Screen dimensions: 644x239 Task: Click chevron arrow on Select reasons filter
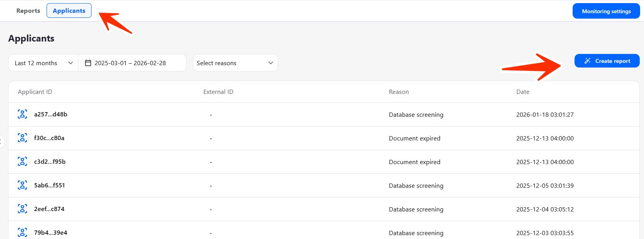click(x=271, y=63)
